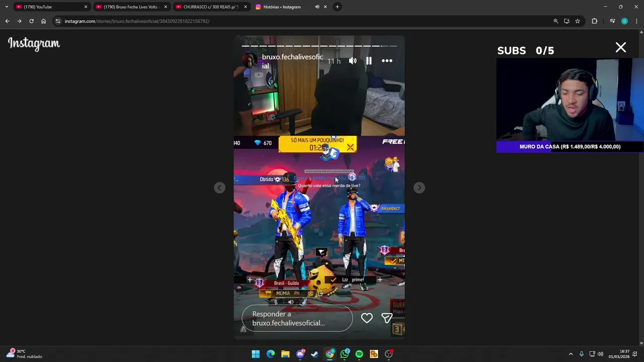Image resolution: width=644 pixels, height=362 pixels.
Task: Open the media controls toolbar icon
Action: 612,21
